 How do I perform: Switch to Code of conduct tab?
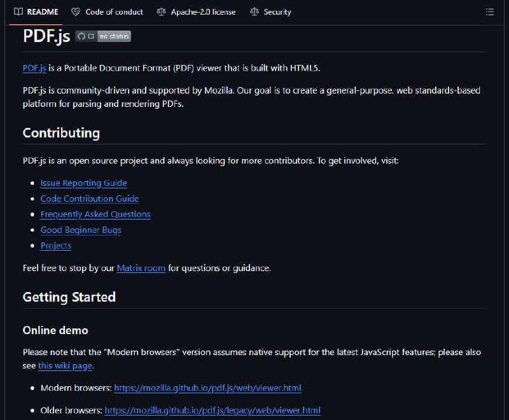tap(107, 12)
